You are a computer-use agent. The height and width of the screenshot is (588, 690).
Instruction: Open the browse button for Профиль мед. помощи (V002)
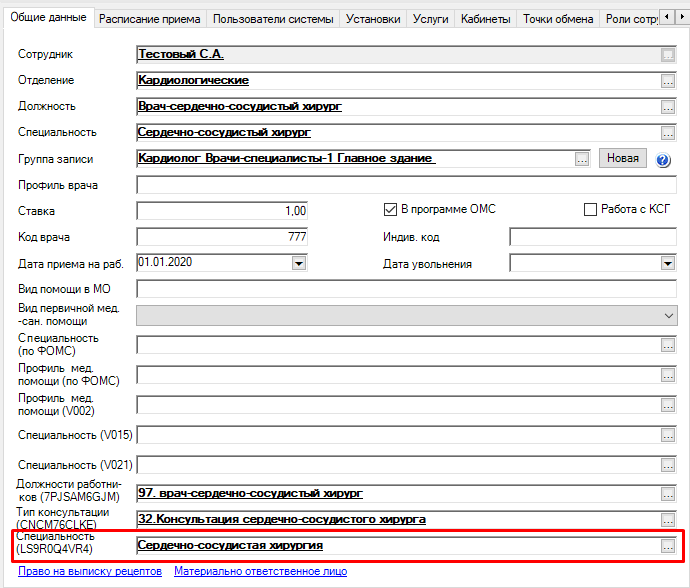668,405
